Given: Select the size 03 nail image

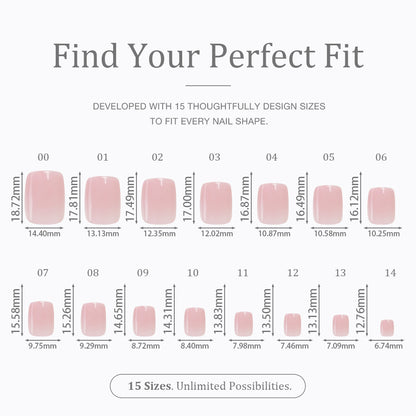Looking at the screenshot, I should pos(216,203).
